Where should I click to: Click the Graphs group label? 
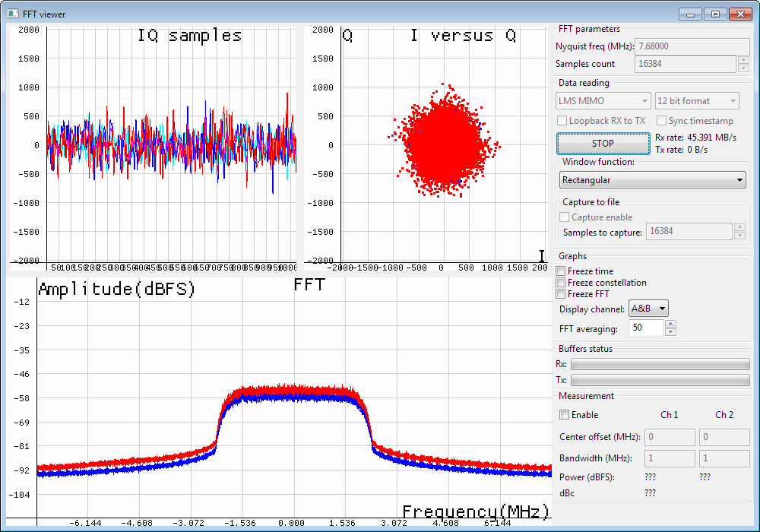[x=572, y=256]
